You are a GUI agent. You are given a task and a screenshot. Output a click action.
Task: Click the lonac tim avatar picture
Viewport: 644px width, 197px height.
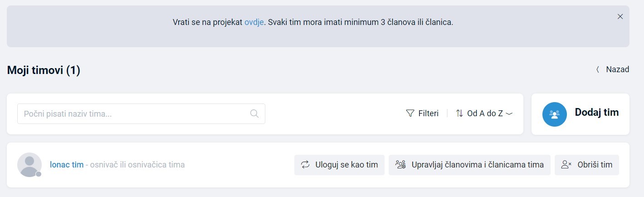[x=29, y=165]
